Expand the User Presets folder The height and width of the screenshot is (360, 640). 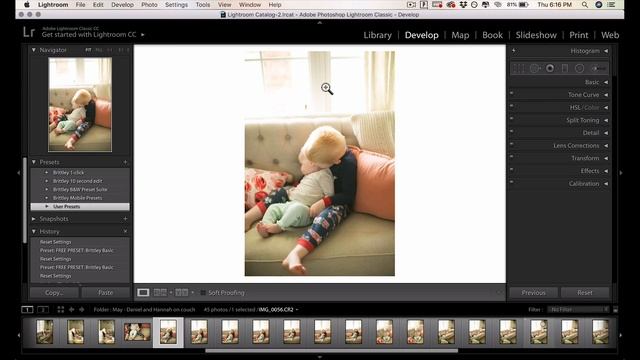[x=47, y=207]
